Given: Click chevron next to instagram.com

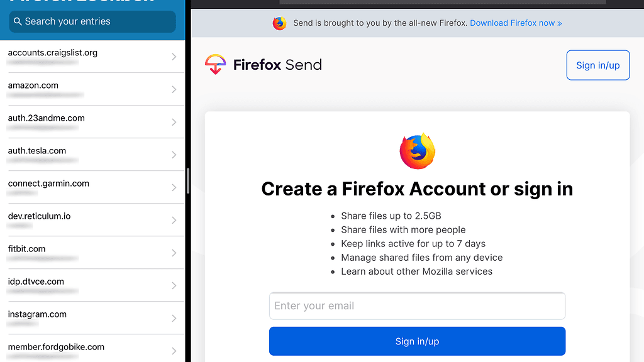Looking at the screenshot, I should pos(174,318).
